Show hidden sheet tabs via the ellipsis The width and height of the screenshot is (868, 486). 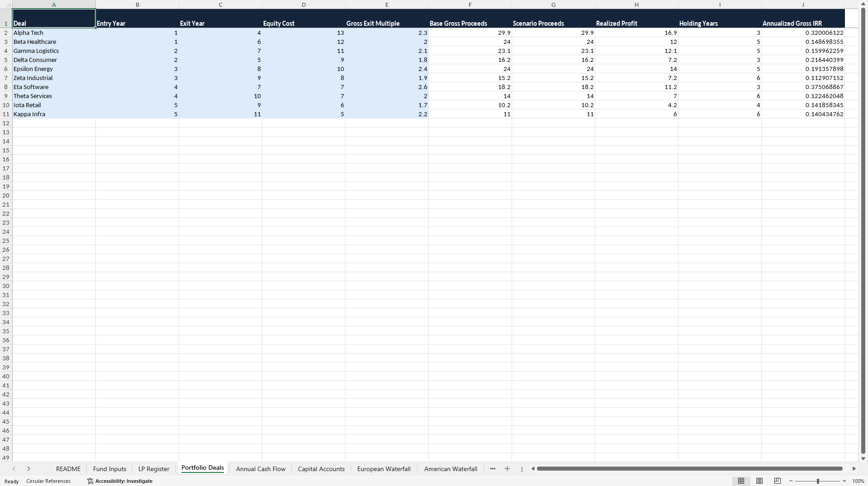click(x=493, y=469)
